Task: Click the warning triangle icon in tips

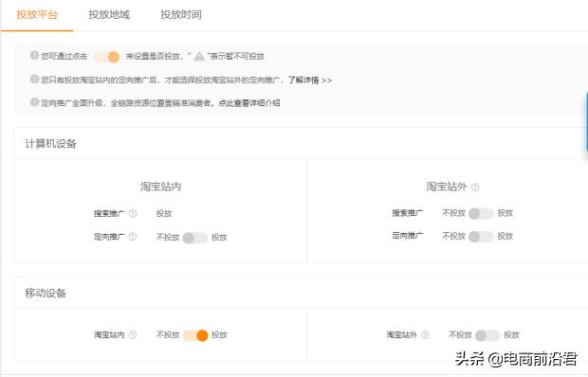Action: pos(199,56)
